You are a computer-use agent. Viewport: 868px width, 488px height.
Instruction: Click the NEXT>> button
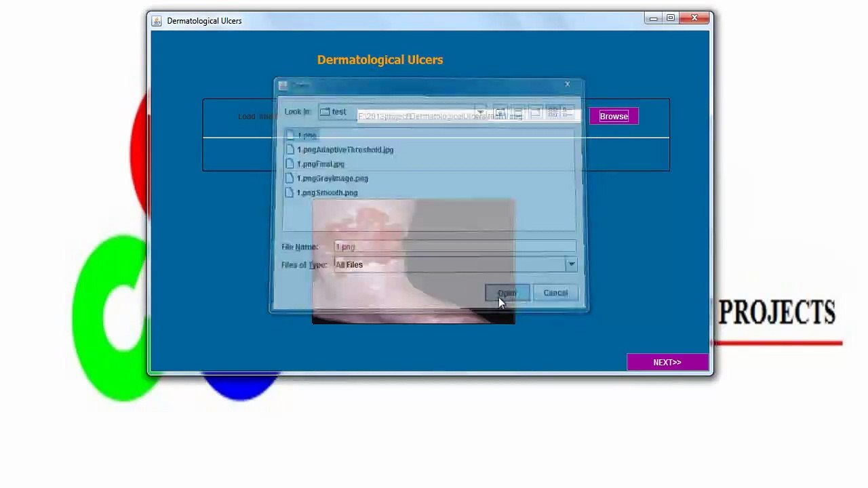[x=667, y=362]
